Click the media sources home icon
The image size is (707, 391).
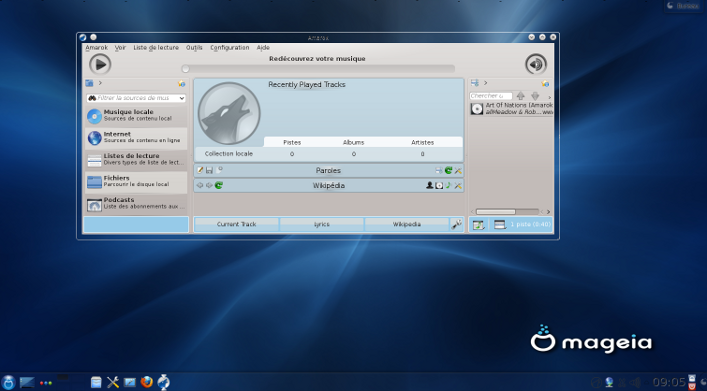coord(89,83)
